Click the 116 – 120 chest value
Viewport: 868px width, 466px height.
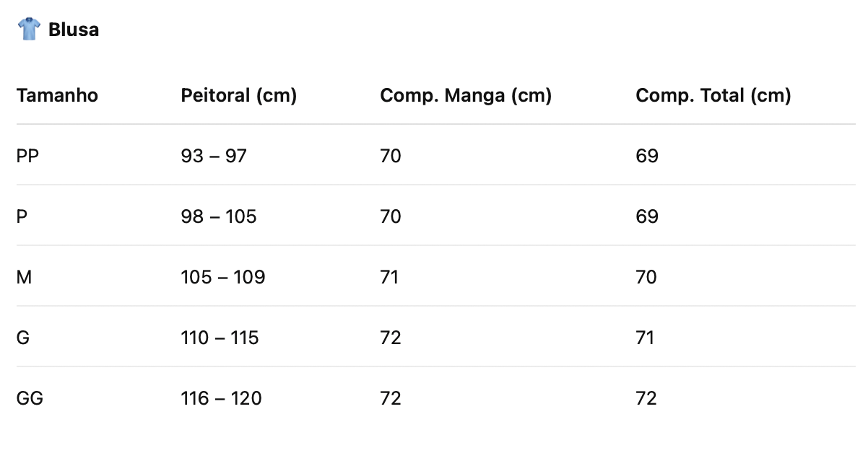[x=221, y=398]
